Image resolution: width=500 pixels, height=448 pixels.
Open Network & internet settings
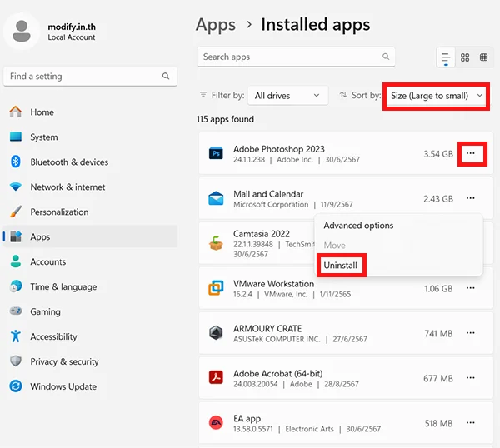click(x=90, y=187)
